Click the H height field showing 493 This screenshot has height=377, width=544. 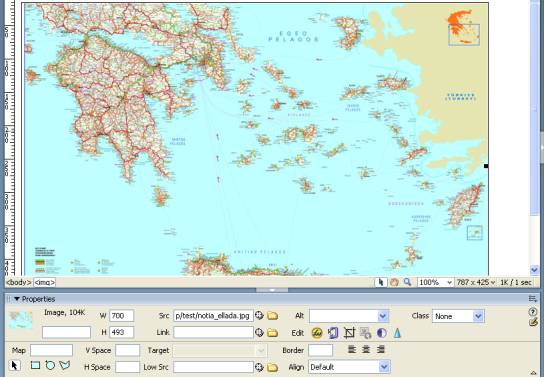click(122, 332)
